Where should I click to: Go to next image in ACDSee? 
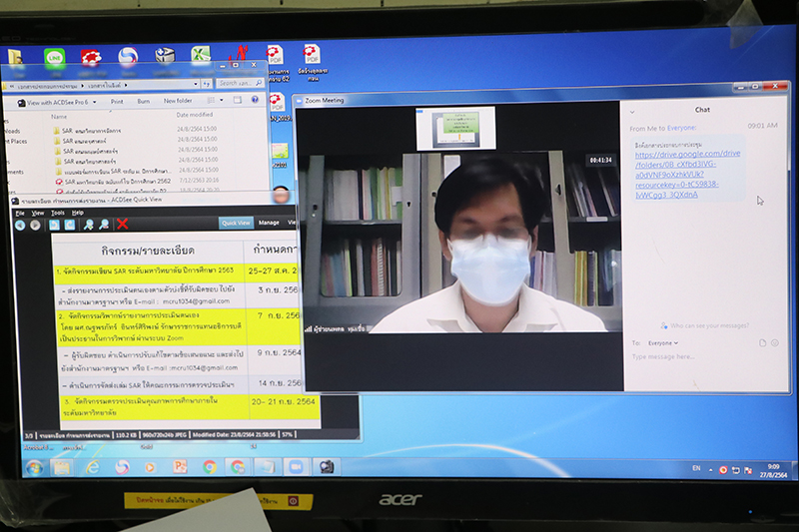click(35, 225)
